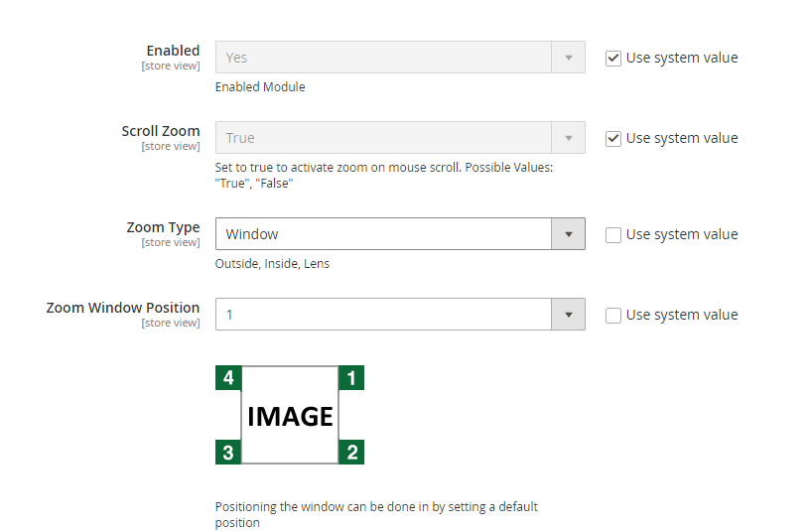Open the Zoom Type dropdown

pos(399,234)
